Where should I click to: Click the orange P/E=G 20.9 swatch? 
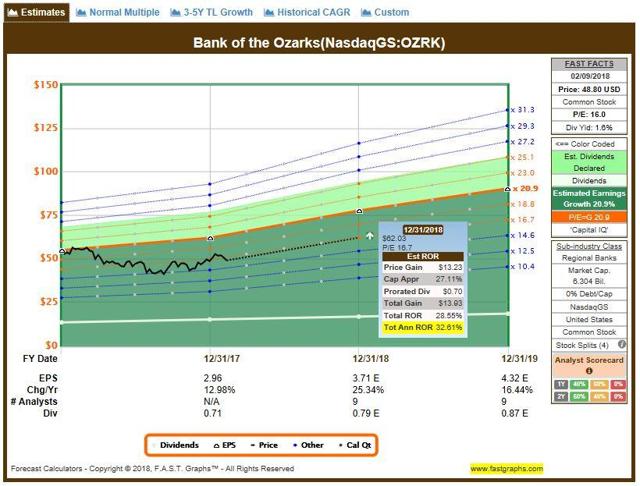pyautogui.click(x=589, y=217)
